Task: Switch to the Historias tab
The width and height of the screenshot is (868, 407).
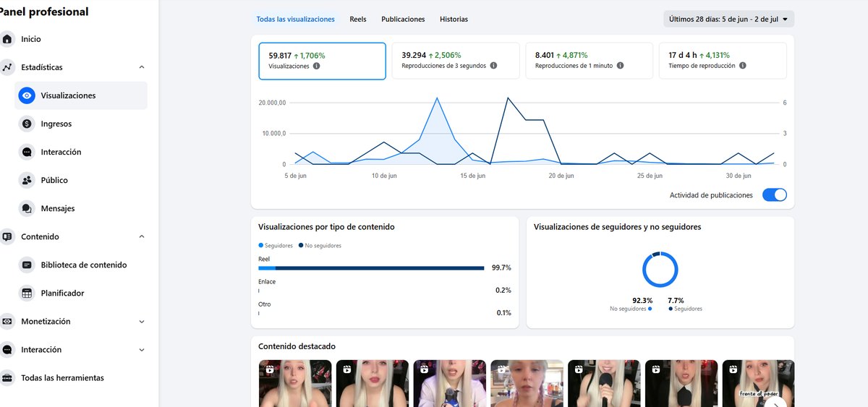Action: [x=454, y=19]
